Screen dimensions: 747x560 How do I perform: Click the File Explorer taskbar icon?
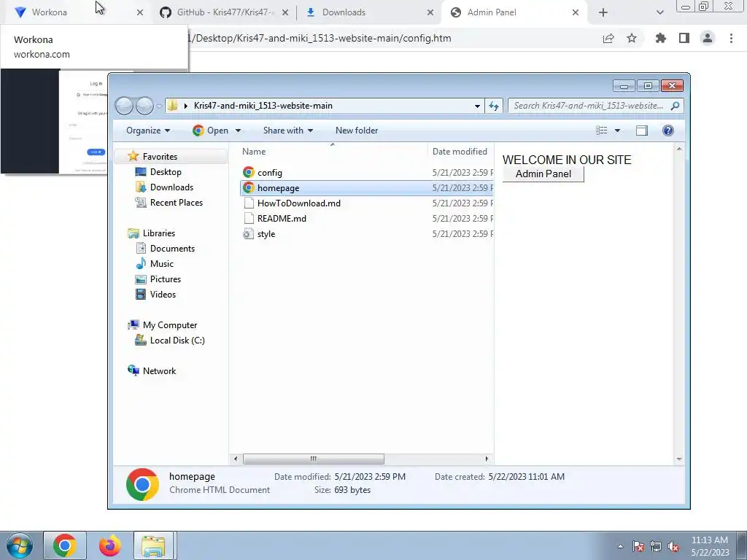155,545
